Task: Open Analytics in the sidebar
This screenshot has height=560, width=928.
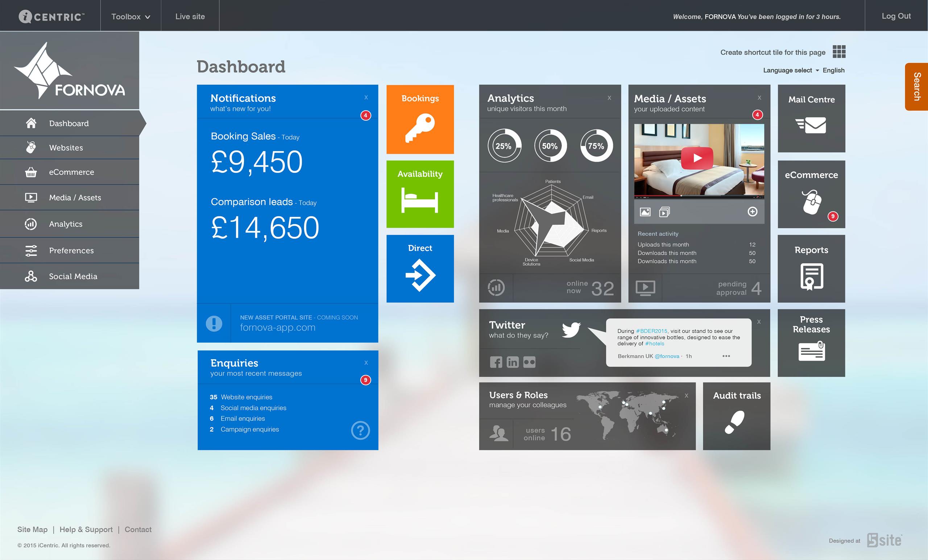Action: tap(70, 224)
